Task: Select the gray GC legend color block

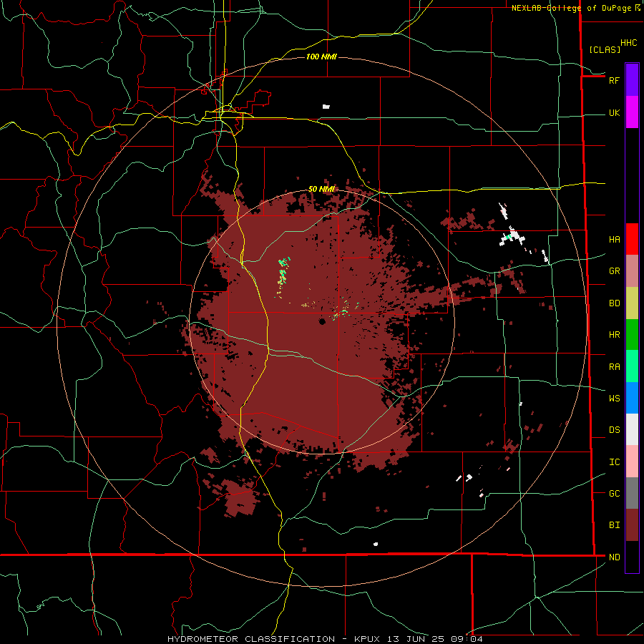Action: (632, 493)
